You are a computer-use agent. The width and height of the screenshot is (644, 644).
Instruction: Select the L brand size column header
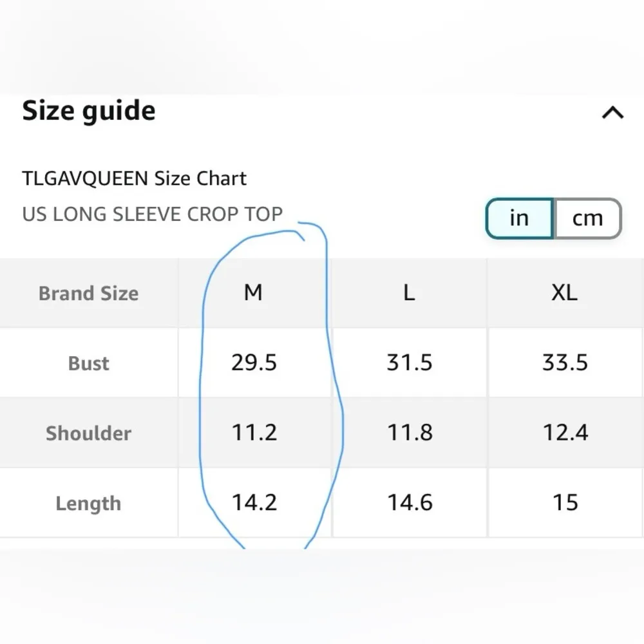[409, 293]
